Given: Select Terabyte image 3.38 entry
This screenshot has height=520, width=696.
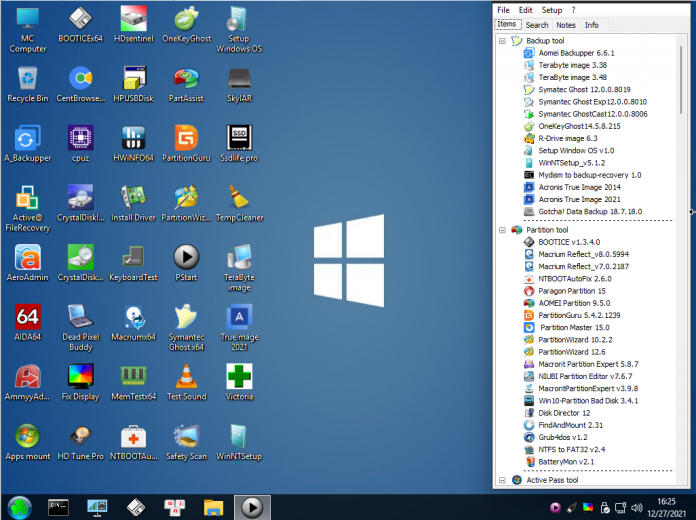Looking at the screenshot, I should [x=573, y=65].
